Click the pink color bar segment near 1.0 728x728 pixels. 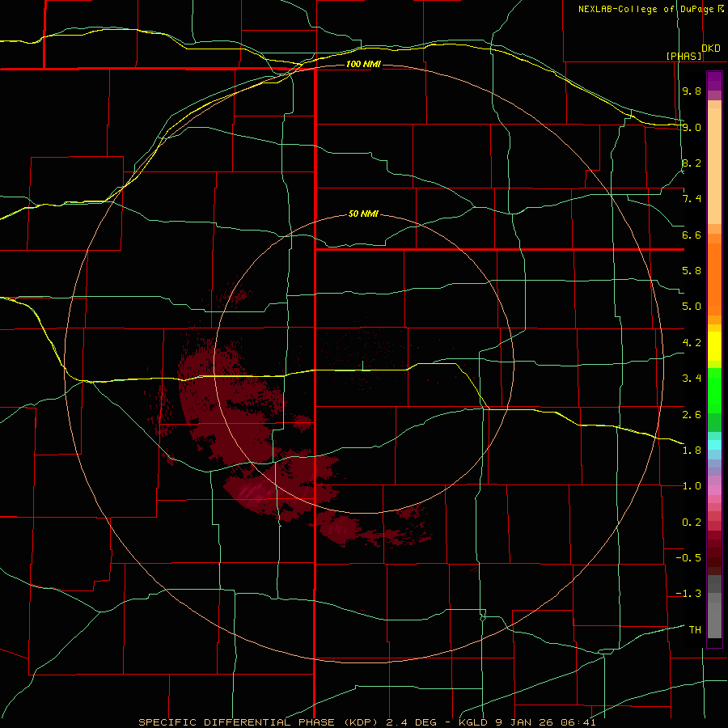(714, 490)
